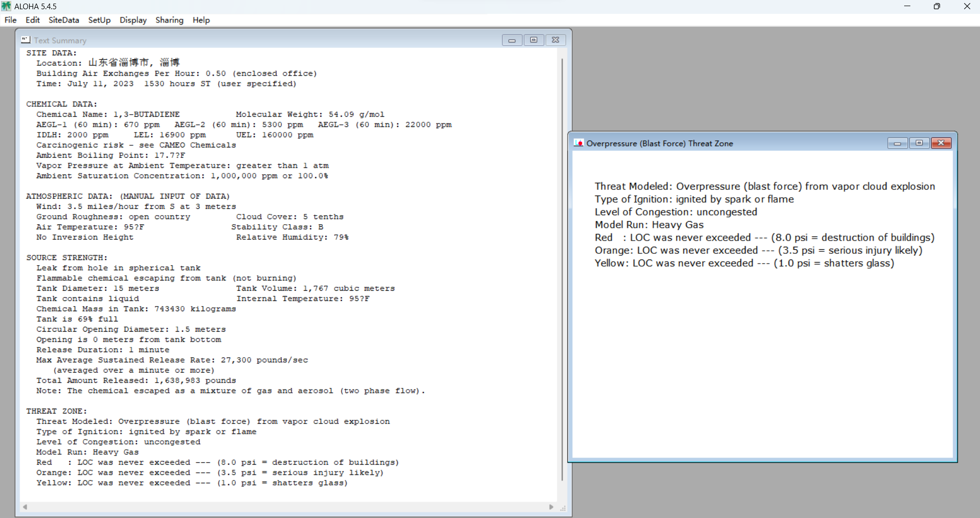Click "AEGL-1 (60 min): 670 ppm" value

click(x=98, y=124)
